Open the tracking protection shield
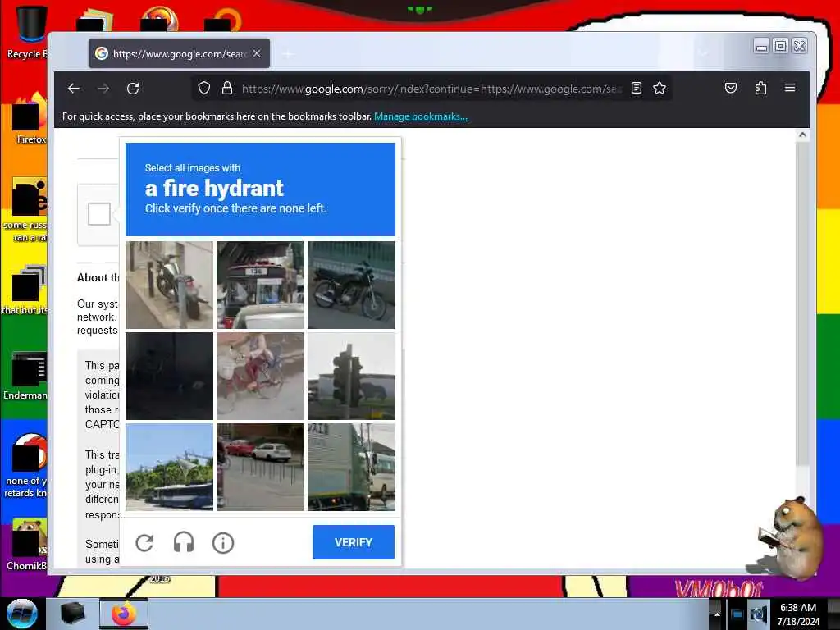840x630 pixels. [x=204, y=89]
